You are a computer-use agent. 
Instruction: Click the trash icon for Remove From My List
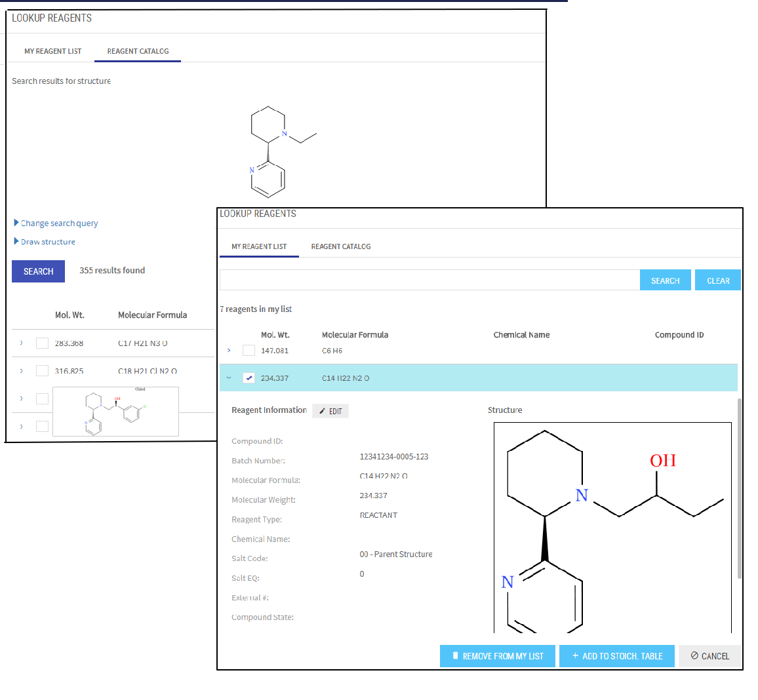pyautogui.click(x=455, y=656)
